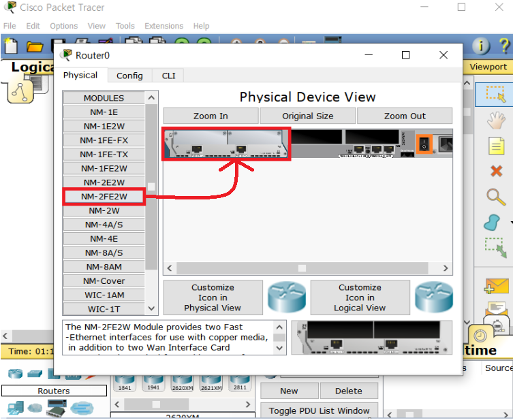Select the NM-4A/S module
Viewport: 513px width, 420px height.
[x=104, y=225]
